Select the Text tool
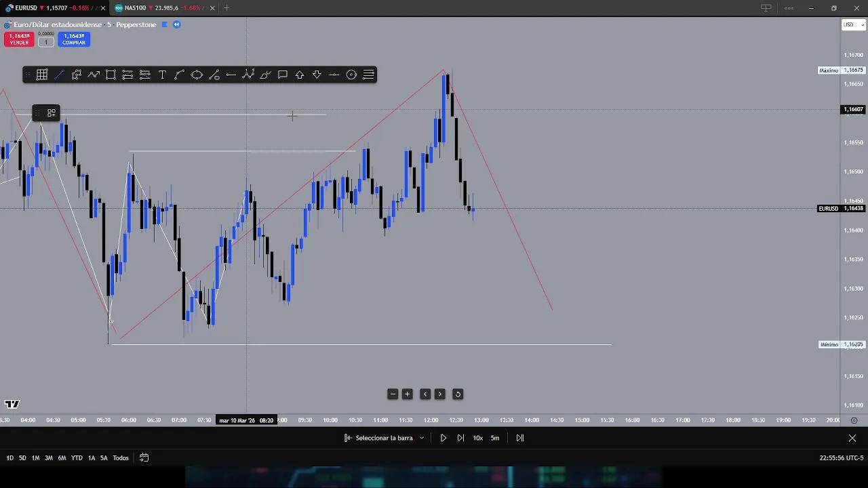Image resolution: width=868 pixels, height=488 pixels. [162, 75]
